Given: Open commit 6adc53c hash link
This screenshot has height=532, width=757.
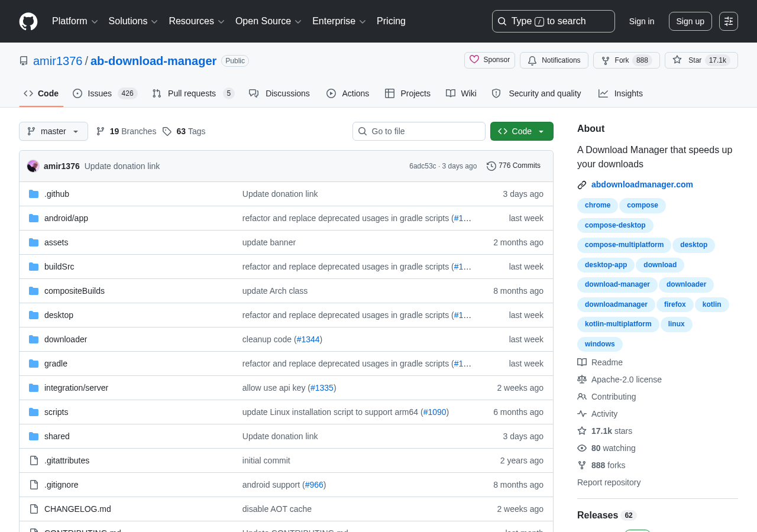Looking at the screenshot, I should (422, 166).
